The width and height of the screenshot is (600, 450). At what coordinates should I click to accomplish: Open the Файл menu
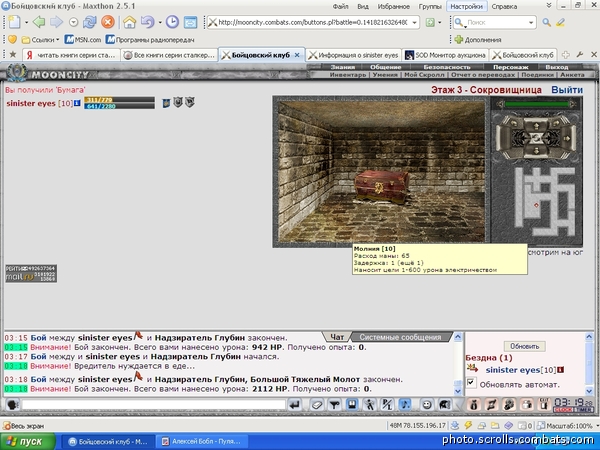340,6
